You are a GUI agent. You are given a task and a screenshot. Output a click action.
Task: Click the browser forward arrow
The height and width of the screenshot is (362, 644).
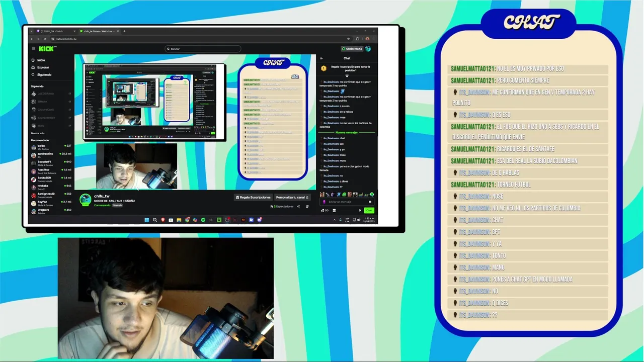tap(39, 39)
